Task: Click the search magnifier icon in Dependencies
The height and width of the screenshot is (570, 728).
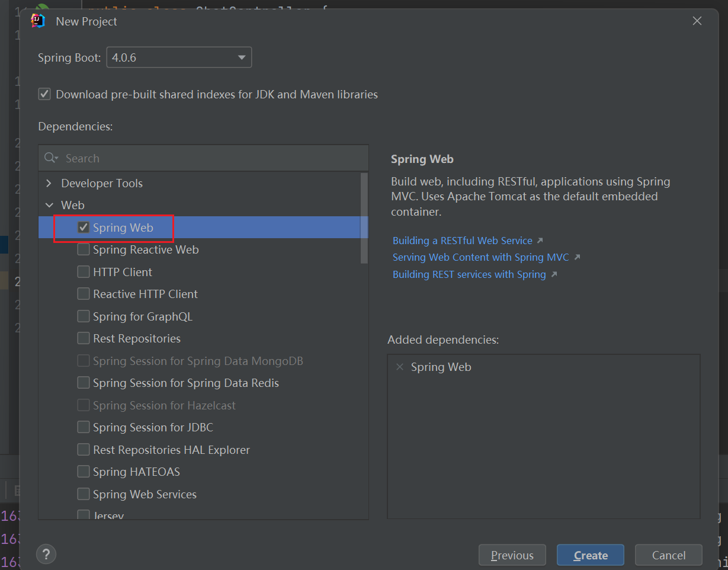Action: [x=51, y=158]
